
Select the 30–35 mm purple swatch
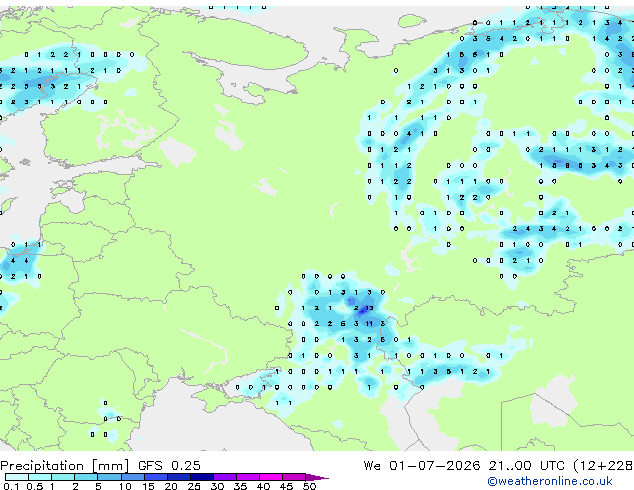click(x=225, y=477)
